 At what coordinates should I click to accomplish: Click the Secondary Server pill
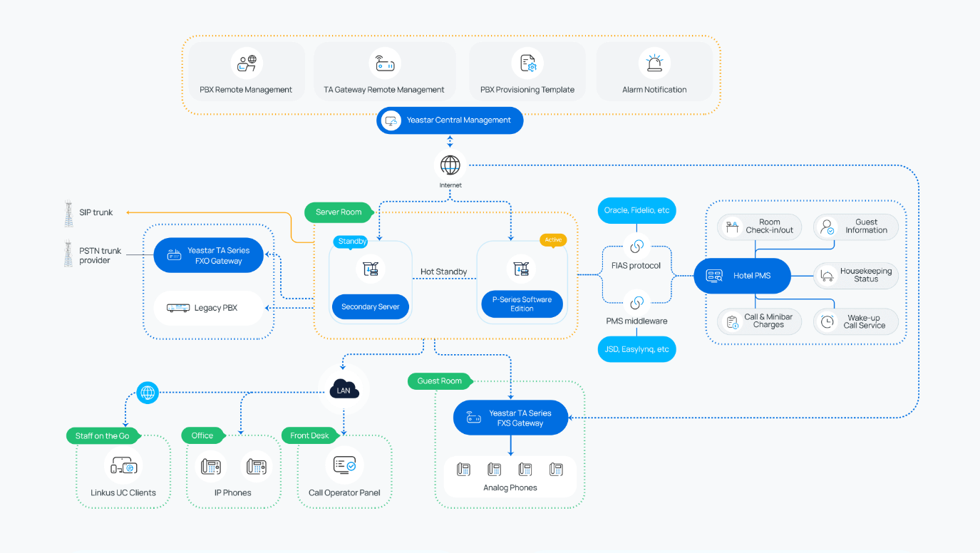pyautogui.click(x=371, y=306)
